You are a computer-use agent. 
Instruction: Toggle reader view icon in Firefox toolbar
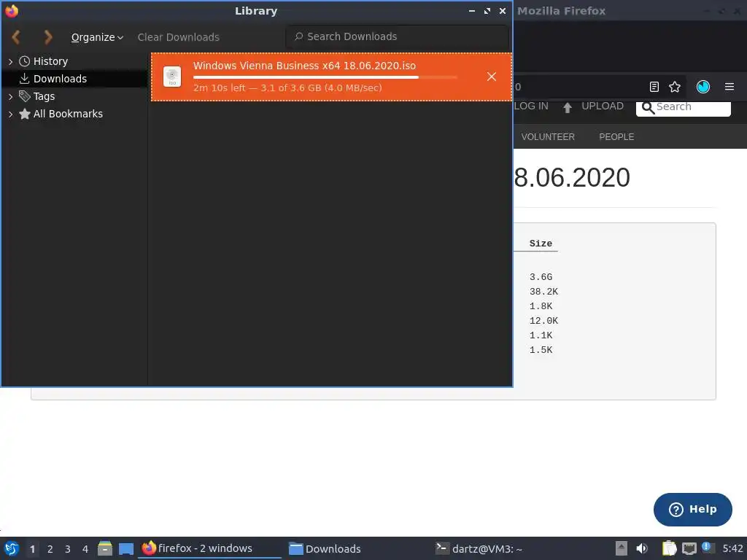tap(654, 87)
